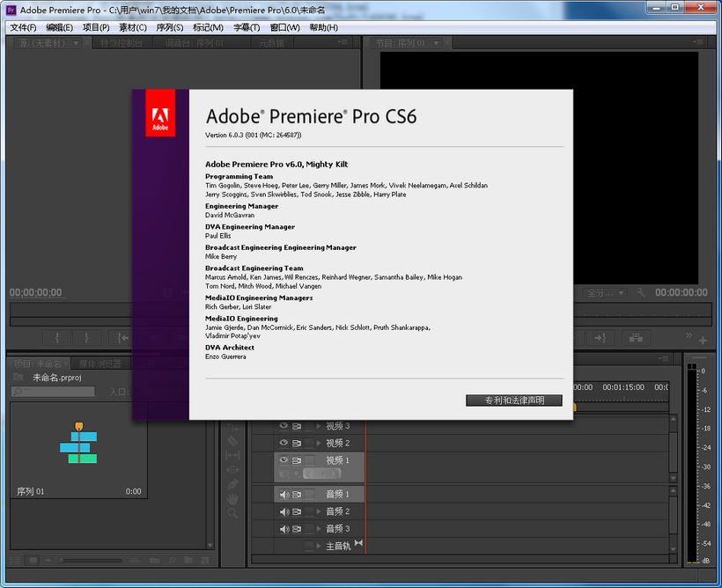Switch Project panel to List View

coord(16,560)
